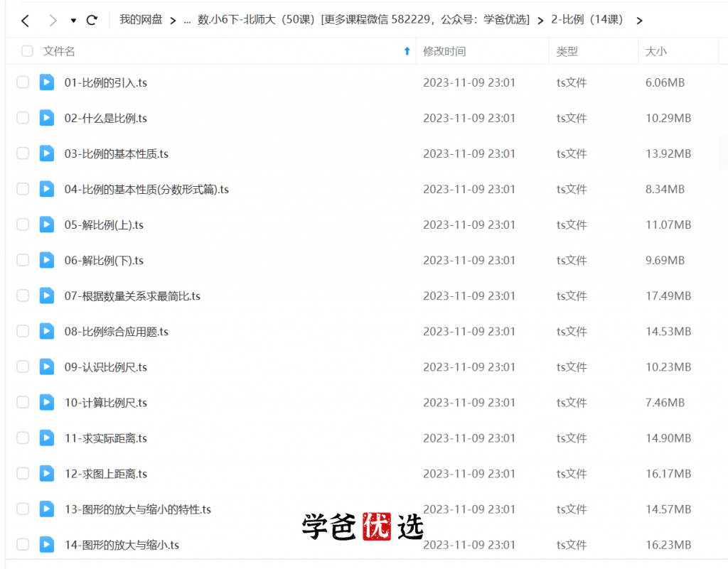728x569 pixels.
Task: Expand the chevron after 2-比例（14课）
Action: (x=639, y=21)
